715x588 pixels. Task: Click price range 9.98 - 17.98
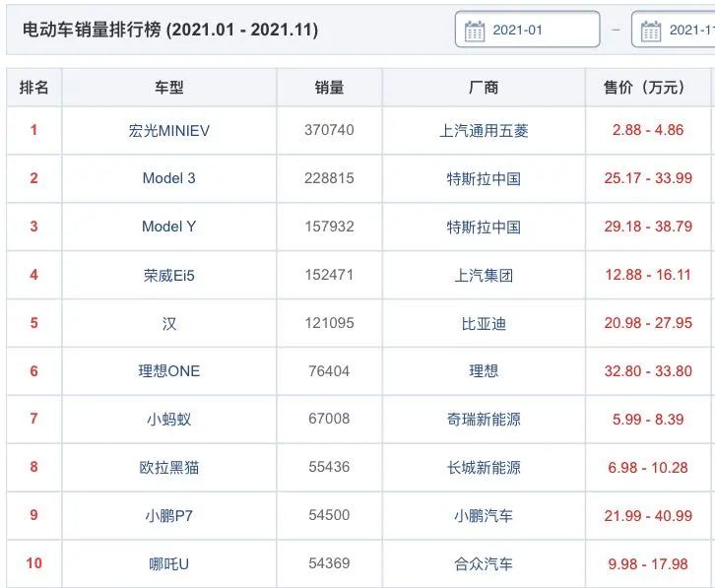[x=647, y=564]
